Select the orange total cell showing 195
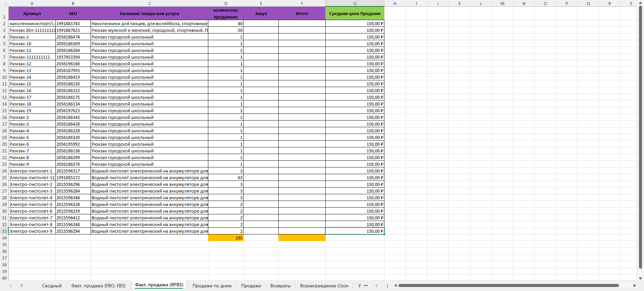The width and height of the screenshot is (644, 291). click(225, 238)
